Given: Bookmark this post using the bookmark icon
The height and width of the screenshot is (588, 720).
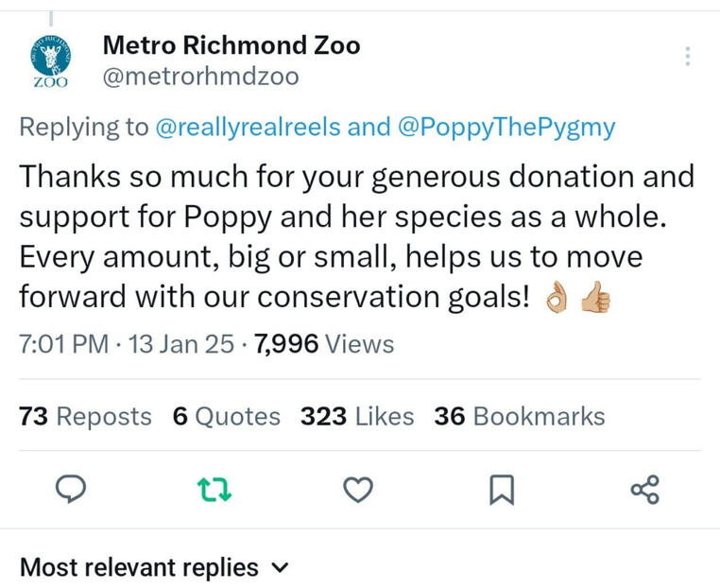Looking at the screenshot, I should 501,489.
